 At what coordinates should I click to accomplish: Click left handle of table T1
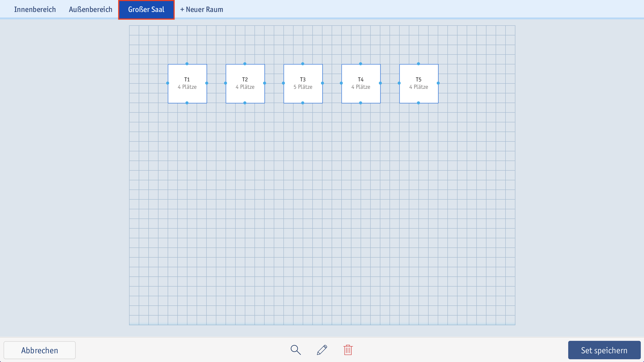168,83
